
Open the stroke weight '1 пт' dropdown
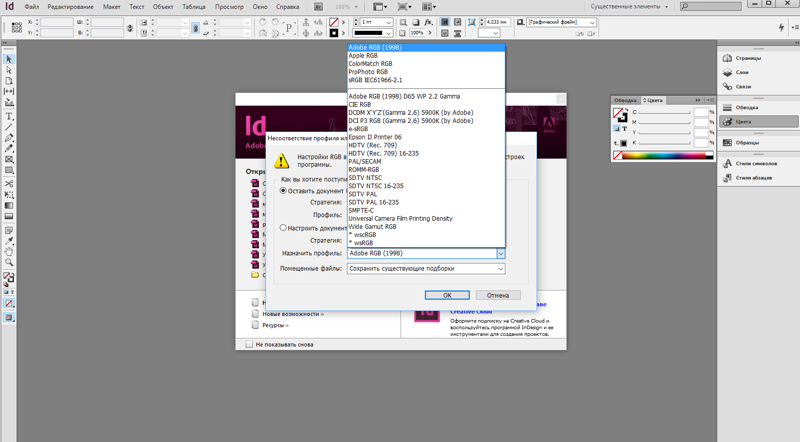coord(389,22)
